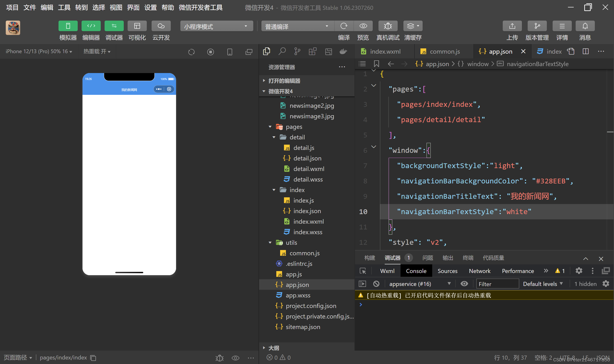Open the 小程序模式 mode dropdown

(x=216, y=26)
